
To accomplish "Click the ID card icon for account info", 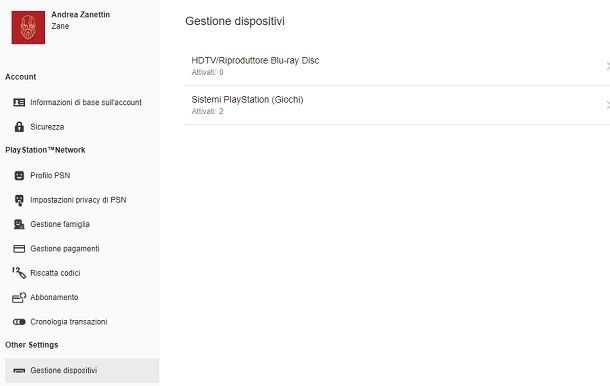I will [19, 102].
